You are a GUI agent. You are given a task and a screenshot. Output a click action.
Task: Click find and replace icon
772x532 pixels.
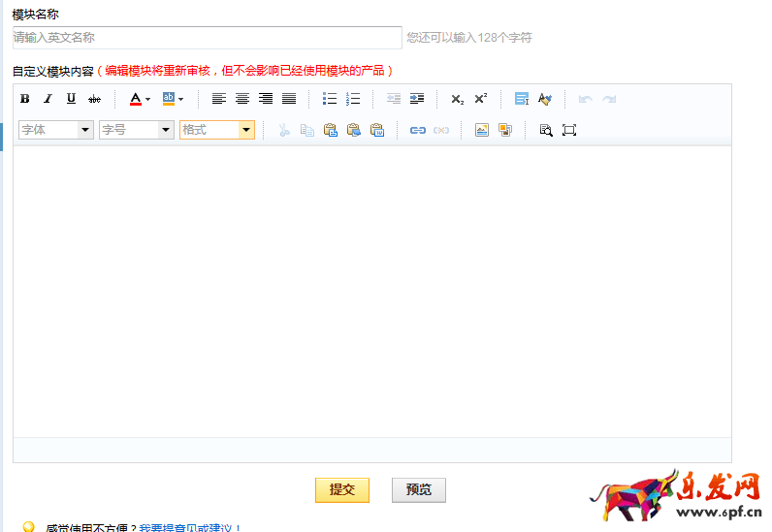[545, 130]
